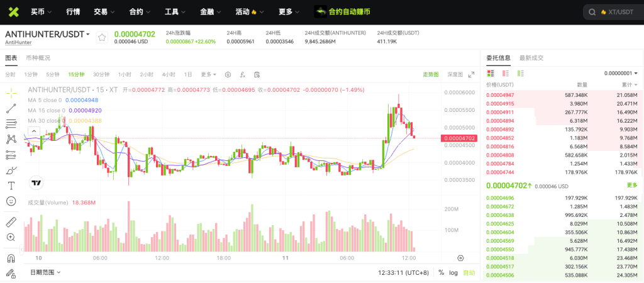Viewport: 644px width, 283px height.
Task: Select 30分钟 timeframe
Action: [101, 74]
